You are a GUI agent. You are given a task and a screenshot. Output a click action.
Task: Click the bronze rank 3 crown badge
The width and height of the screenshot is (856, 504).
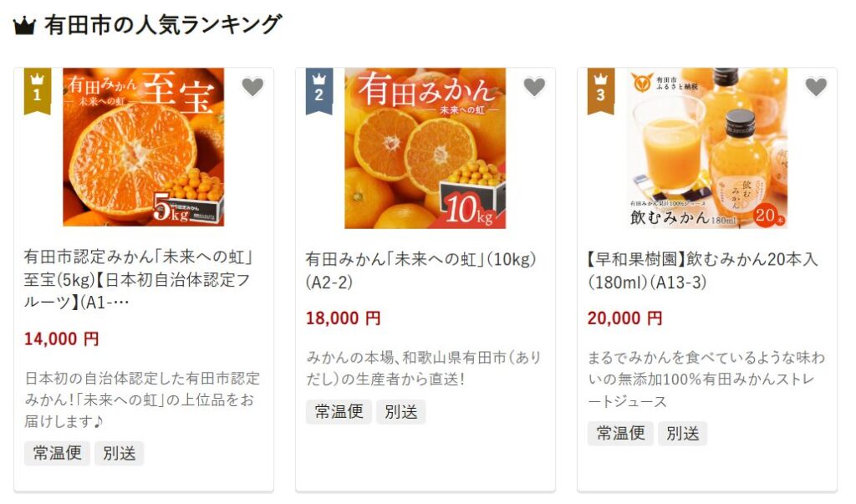coord(600,91)
